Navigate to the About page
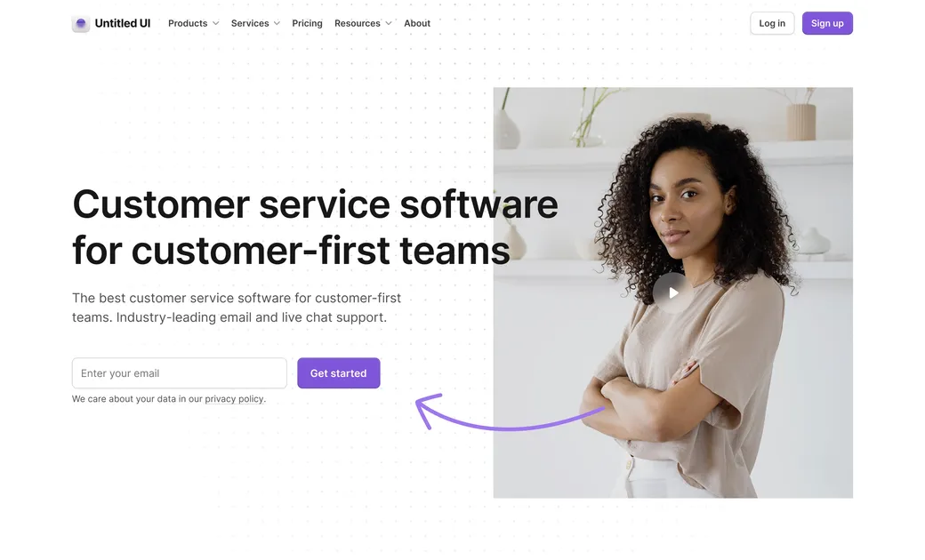 (417, 24)
